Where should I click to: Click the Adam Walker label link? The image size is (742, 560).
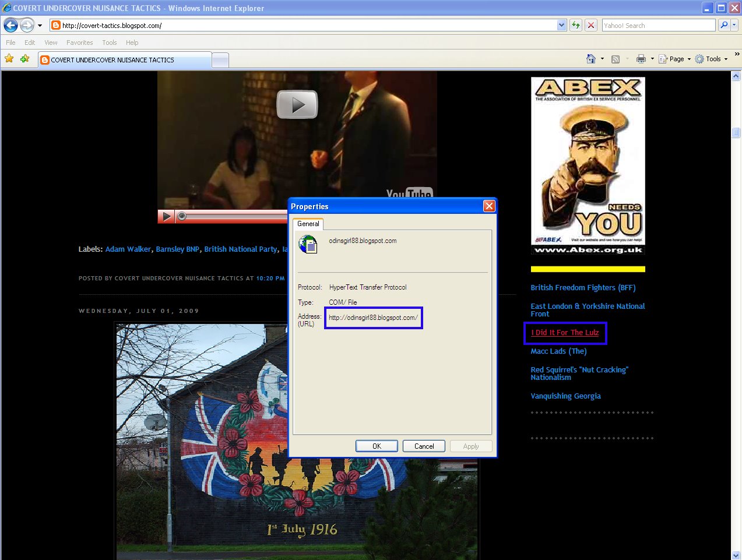point(128,249)
